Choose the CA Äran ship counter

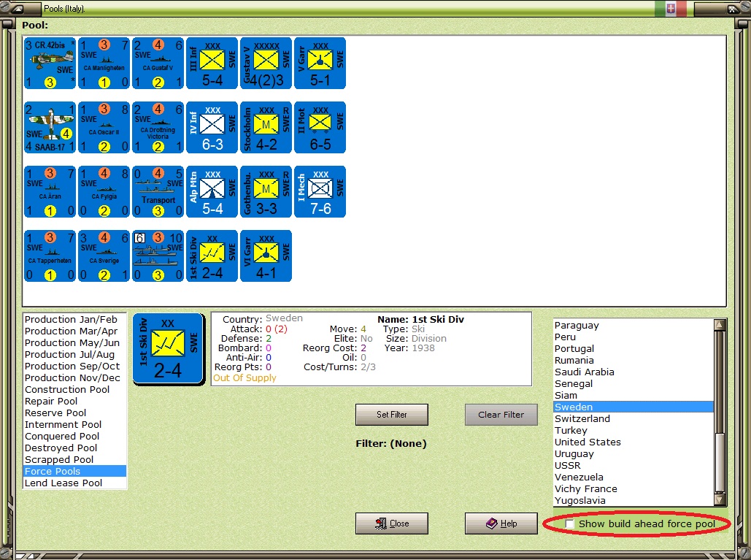pos(50,191)
